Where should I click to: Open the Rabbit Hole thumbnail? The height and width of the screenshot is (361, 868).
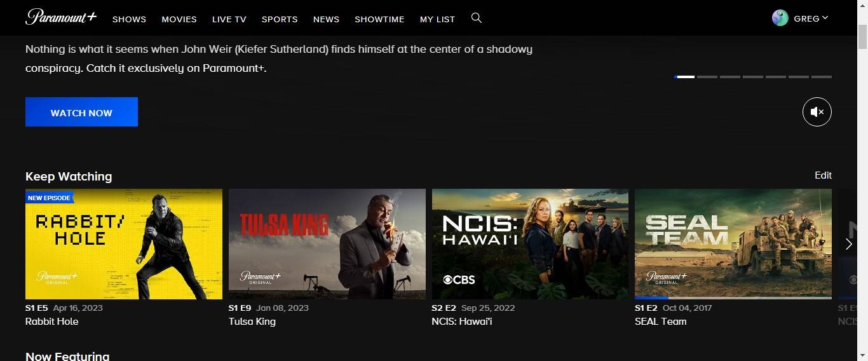124,244
